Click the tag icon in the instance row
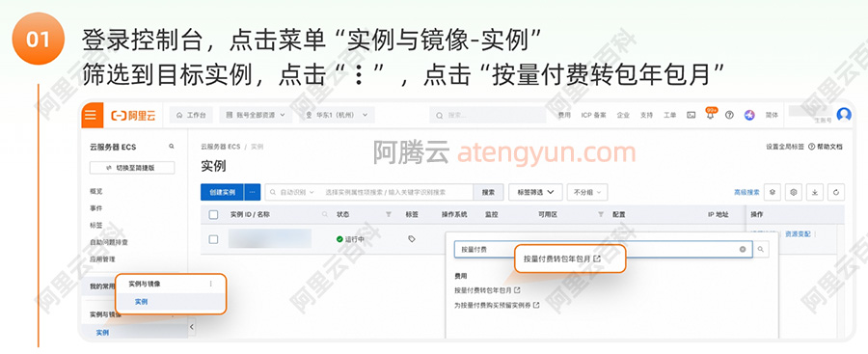 411,239
